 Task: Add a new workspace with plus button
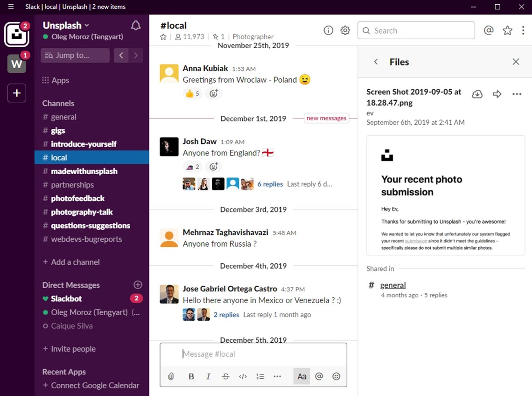coord(17,93)
